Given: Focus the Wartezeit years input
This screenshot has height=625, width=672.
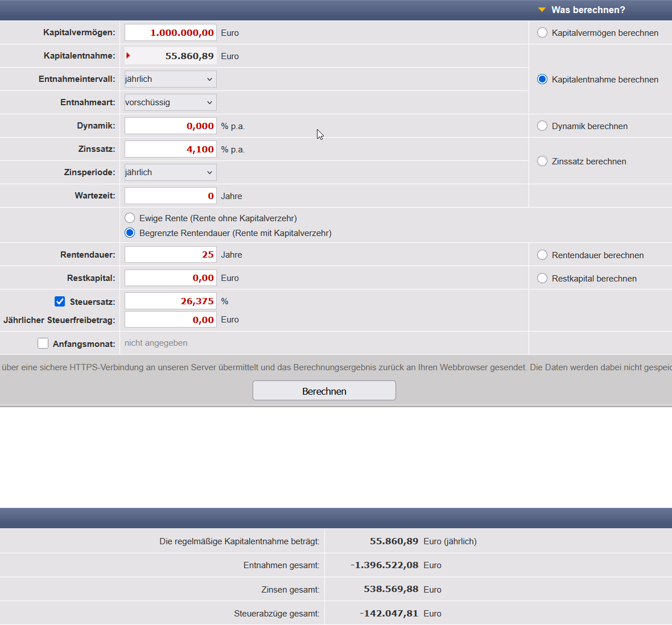Looking at the screenshot, I should [x=171, y=196].
